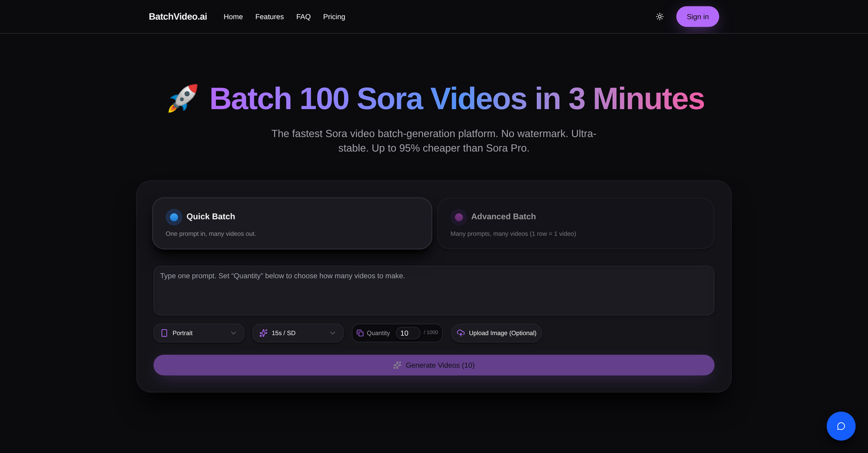This screenshot has width=868, height=453.
Task: Adjust the Quantity value field
Action: point(408,333)
